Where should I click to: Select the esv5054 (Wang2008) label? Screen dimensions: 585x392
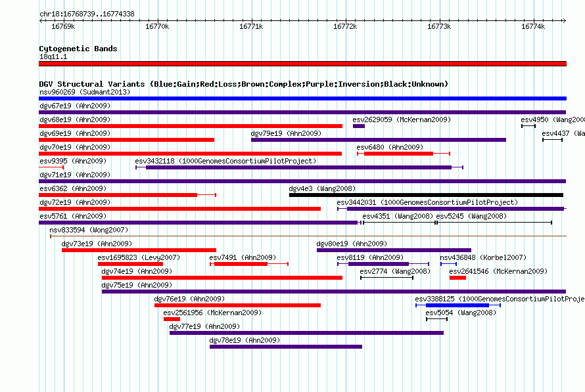tap(461, 313)
